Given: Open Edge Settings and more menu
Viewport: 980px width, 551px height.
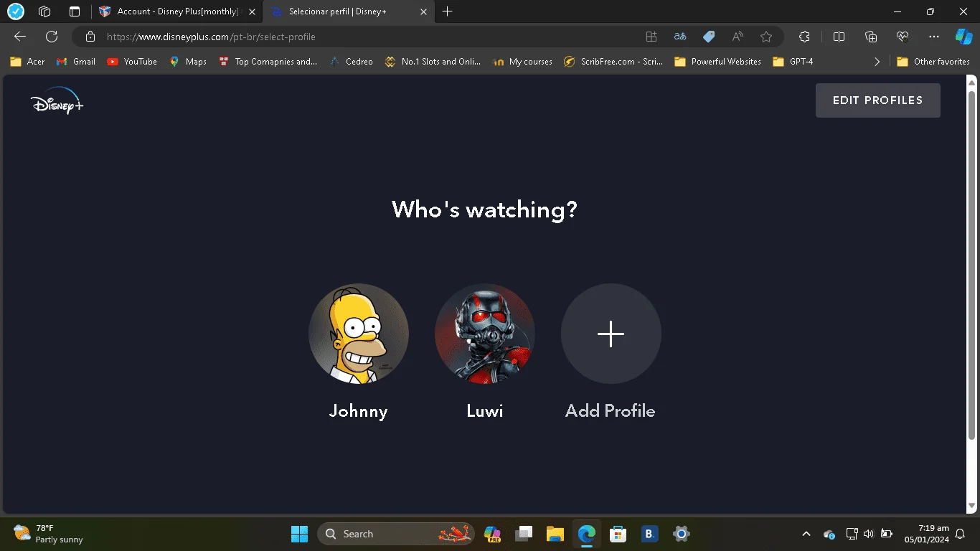Looking at the screenshot, I should pyautogui.click(x=934, y=37).
